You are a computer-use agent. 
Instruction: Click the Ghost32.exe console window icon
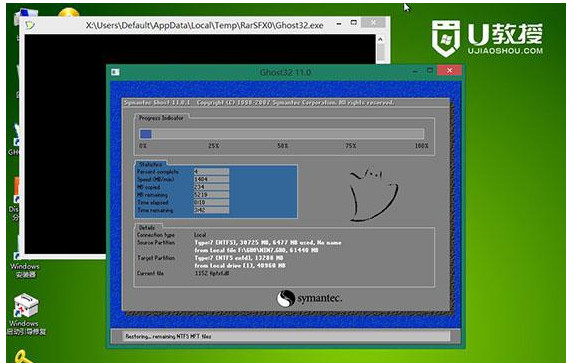point(30,25)
